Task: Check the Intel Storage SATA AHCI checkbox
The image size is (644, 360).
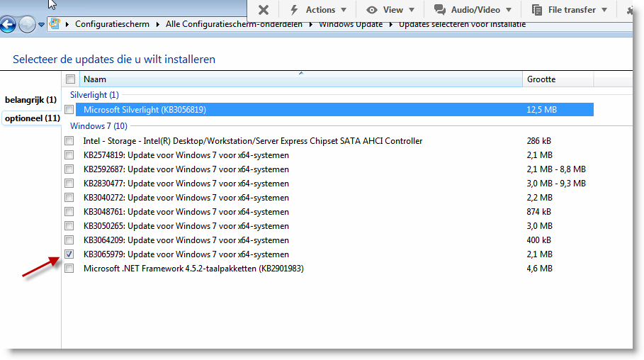Action: click(69, 141)
